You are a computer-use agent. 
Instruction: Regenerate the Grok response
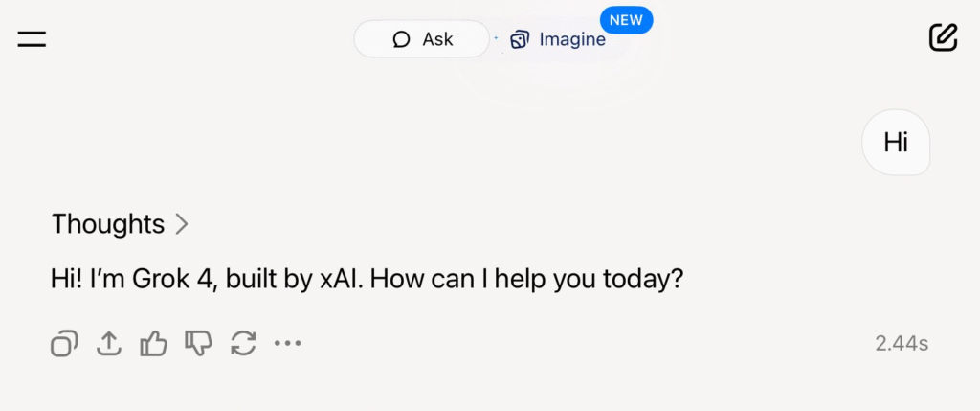coord(243,343)
